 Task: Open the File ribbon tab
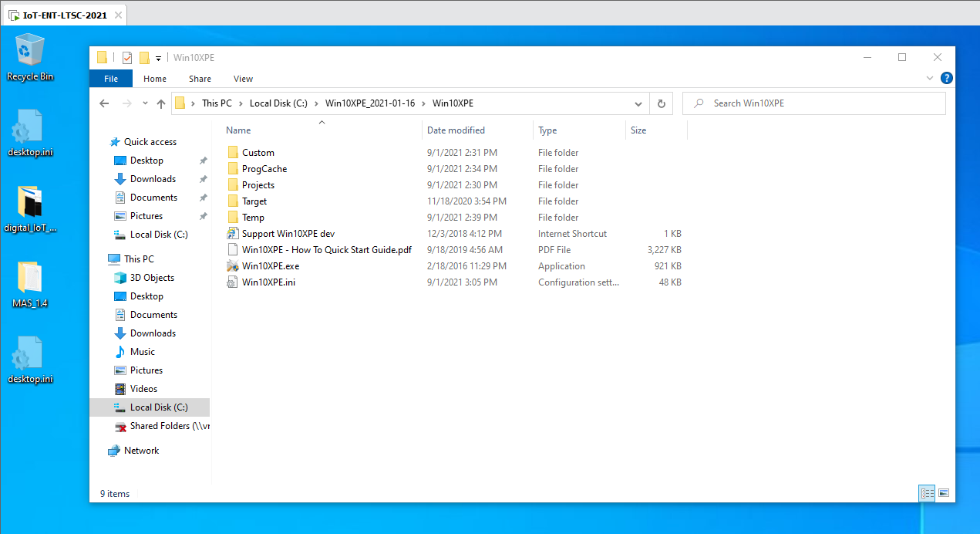pos(111,79)
